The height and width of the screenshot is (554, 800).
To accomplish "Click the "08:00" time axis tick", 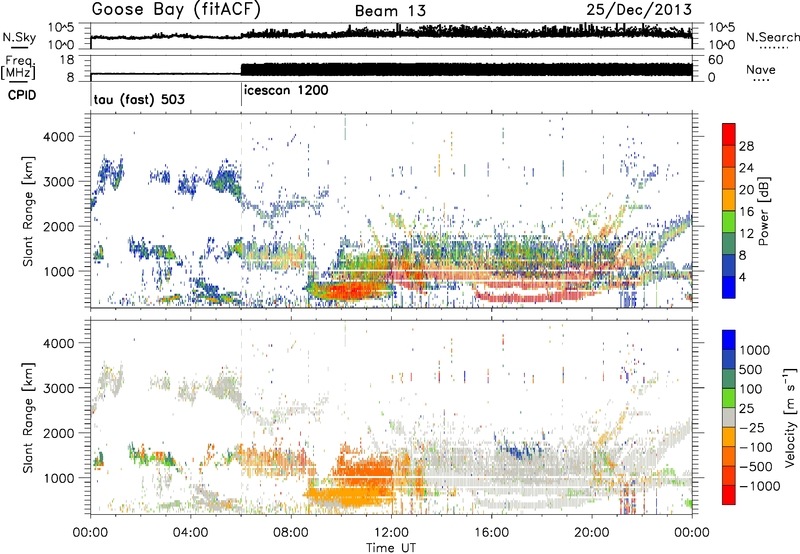I will [x=291, y=533].
